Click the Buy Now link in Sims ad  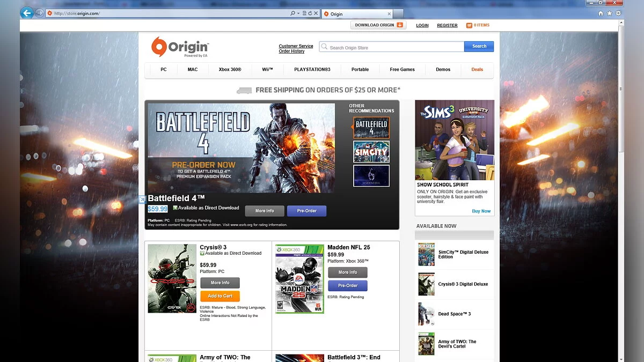pos(481,211)
